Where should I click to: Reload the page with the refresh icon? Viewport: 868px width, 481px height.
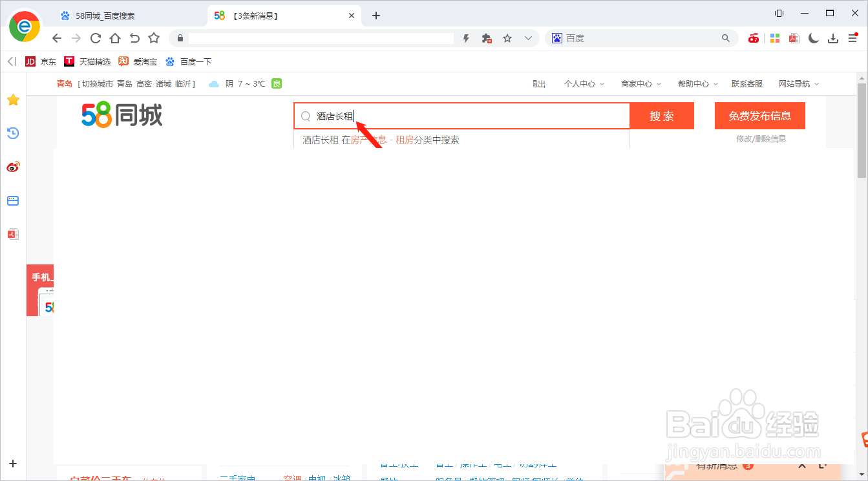96,38
